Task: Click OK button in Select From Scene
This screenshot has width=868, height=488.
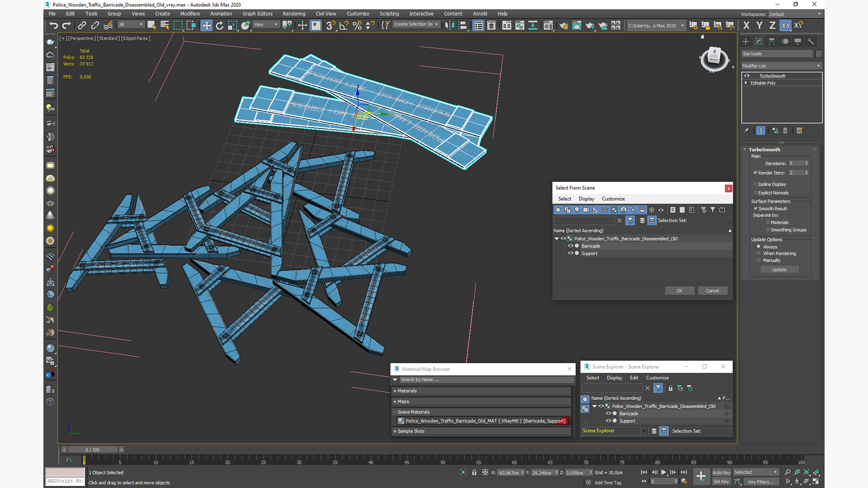Action: [679, 290]
